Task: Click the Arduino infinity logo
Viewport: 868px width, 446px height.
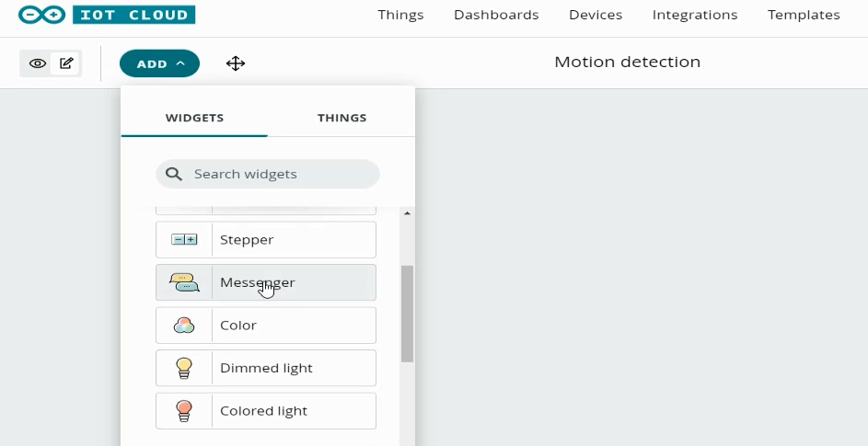Action: tap(41, 15)
